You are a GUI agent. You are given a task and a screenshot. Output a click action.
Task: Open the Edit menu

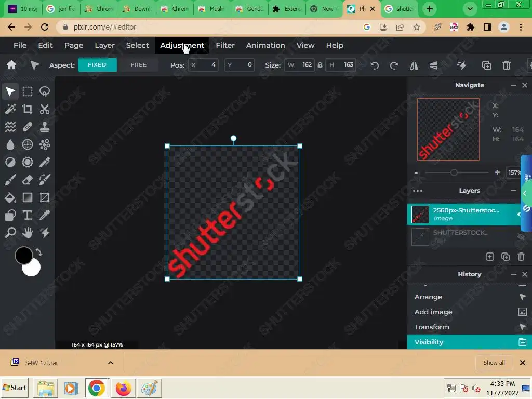46,45
